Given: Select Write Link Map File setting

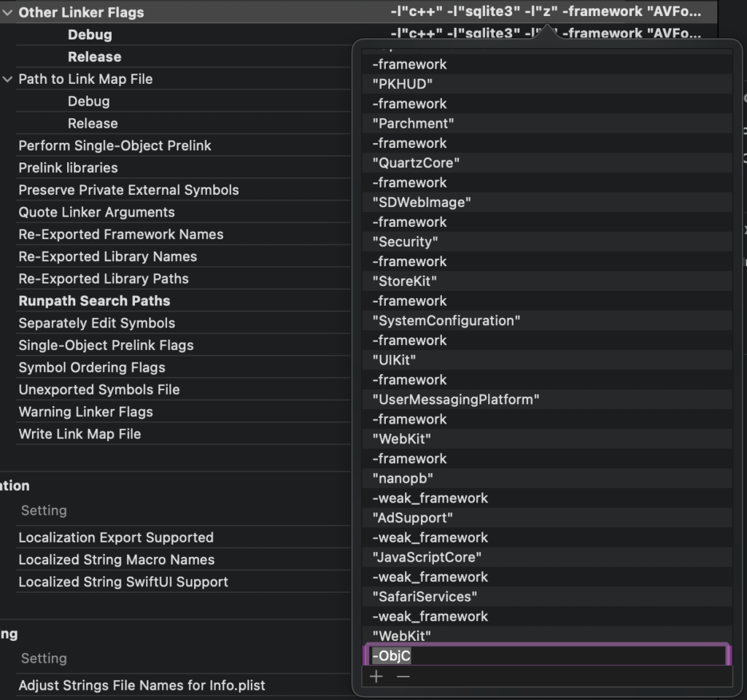Looking at the screenshot, I should point(80,435).
